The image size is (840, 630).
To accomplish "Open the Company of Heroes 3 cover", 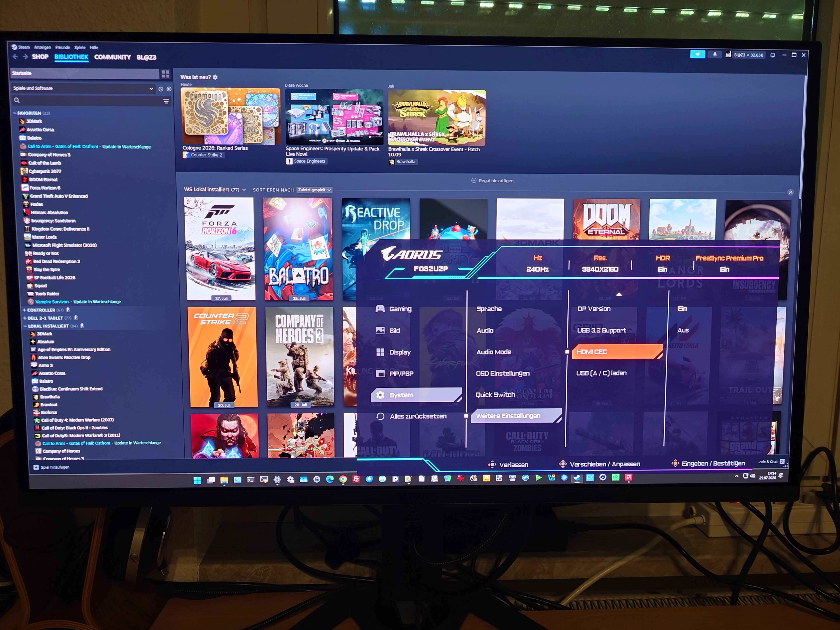I will click(x=300, y=357).
